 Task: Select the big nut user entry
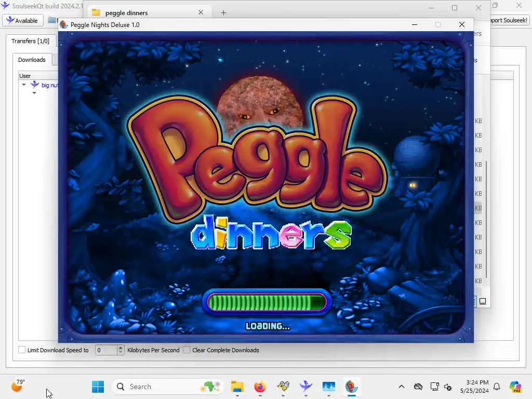49,85
